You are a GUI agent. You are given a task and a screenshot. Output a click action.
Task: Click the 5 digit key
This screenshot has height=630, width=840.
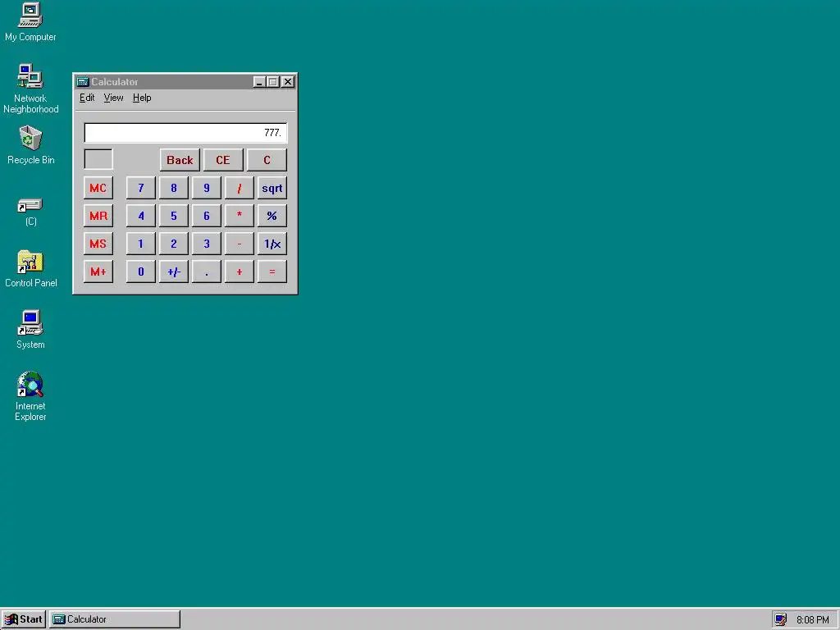point(174,216)
